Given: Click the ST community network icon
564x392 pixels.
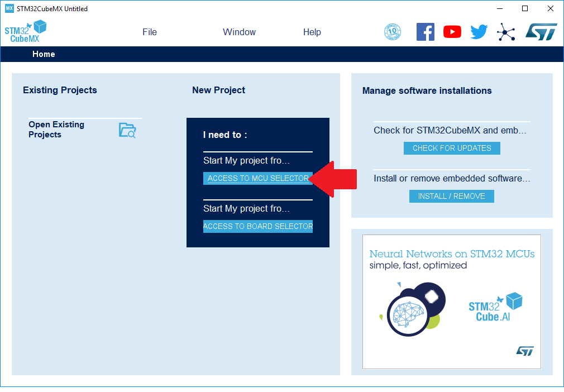Looking at the screenshot, I should (506, 32).
